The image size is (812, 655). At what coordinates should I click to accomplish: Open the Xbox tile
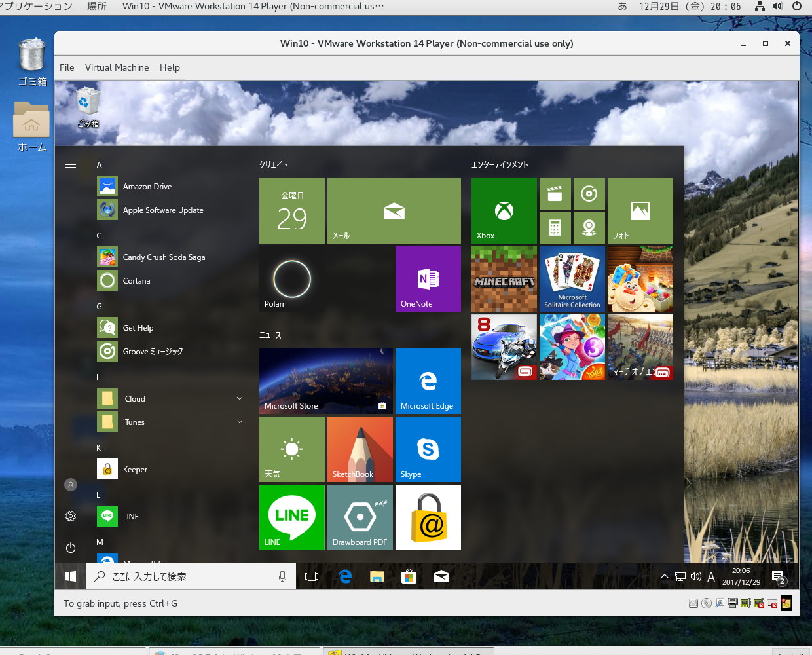504,211
